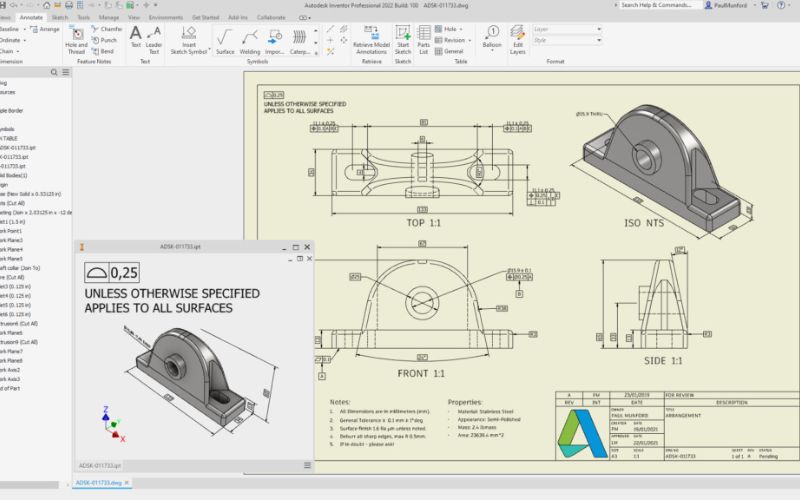Select the Revision table tool
This screenshot has width=800, height=500.
(450, 40)
